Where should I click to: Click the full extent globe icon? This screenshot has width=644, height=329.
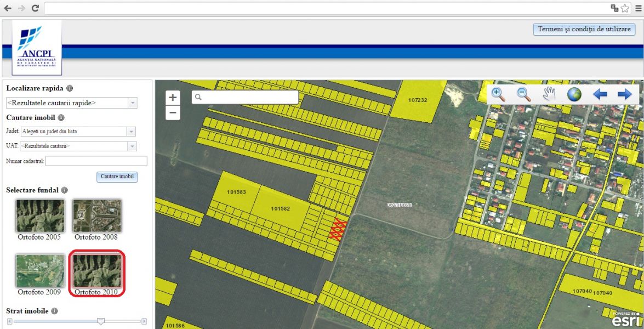(x=574, y=94)
